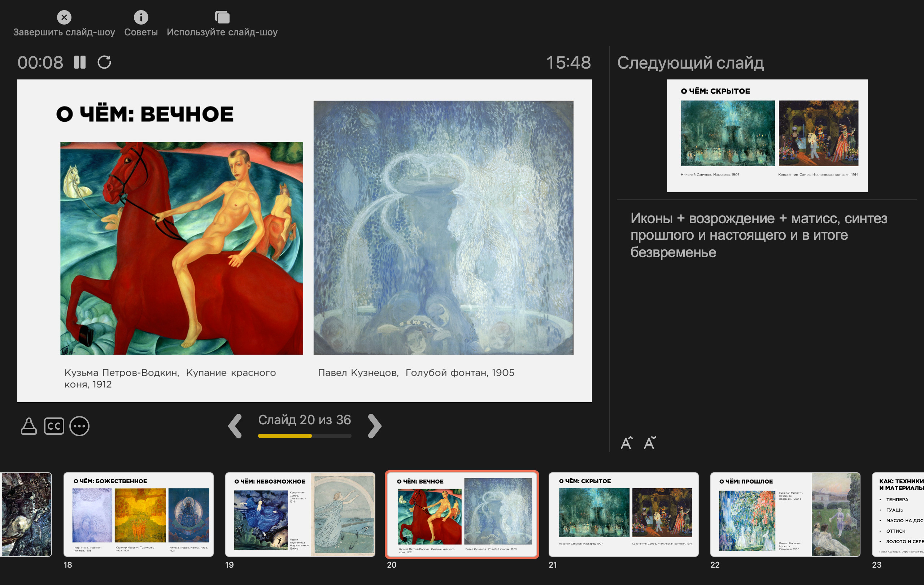Open slide 18 thumbnail О ЧЁМ: БОЖЕСТВЕННОЕ
Viewport: 924px width, 585px height.
pos(139,514)
